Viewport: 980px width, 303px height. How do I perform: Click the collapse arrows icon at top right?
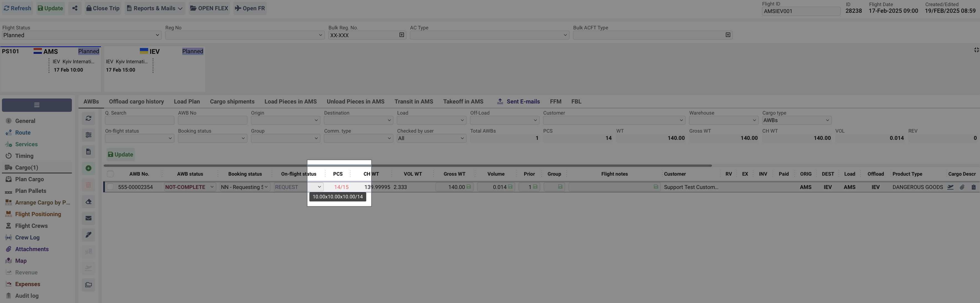tap(976, 50)
